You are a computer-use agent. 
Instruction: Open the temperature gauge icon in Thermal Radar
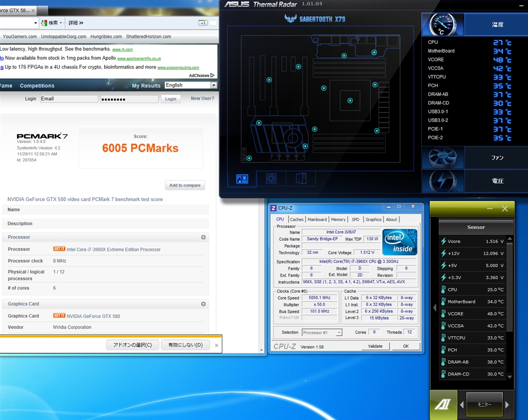coord(442,25)
